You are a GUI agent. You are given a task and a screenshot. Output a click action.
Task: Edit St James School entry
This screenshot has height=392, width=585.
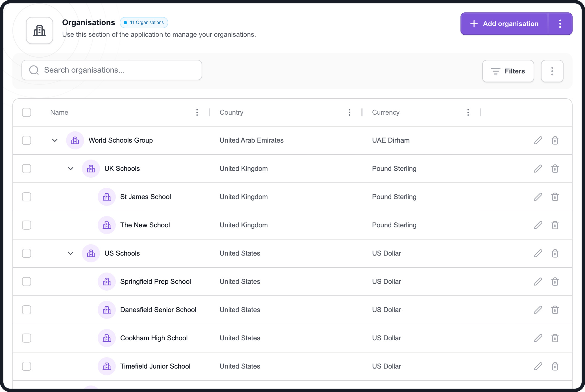click(538, 197)
